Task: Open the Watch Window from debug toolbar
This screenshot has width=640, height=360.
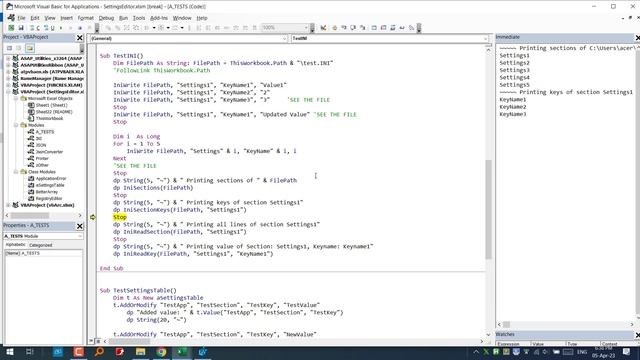Action: pyautogui.click(x=393, y=28)
